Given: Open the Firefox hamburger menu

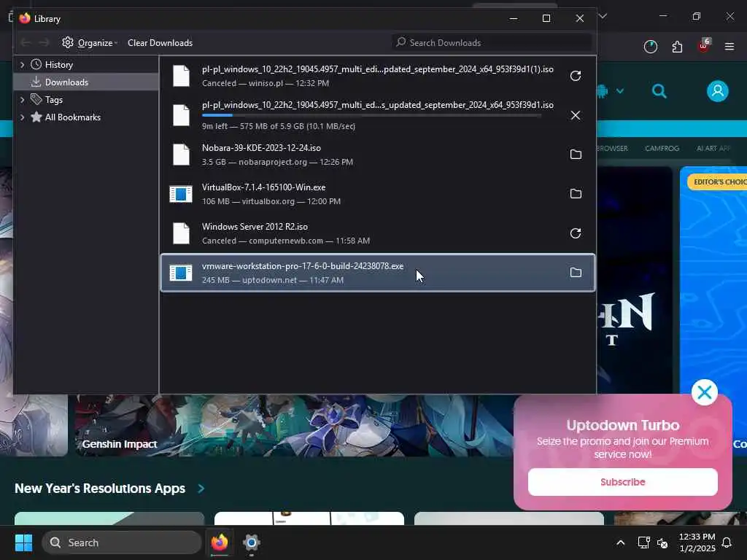Looking at the screenshot, I should point(729,47).
